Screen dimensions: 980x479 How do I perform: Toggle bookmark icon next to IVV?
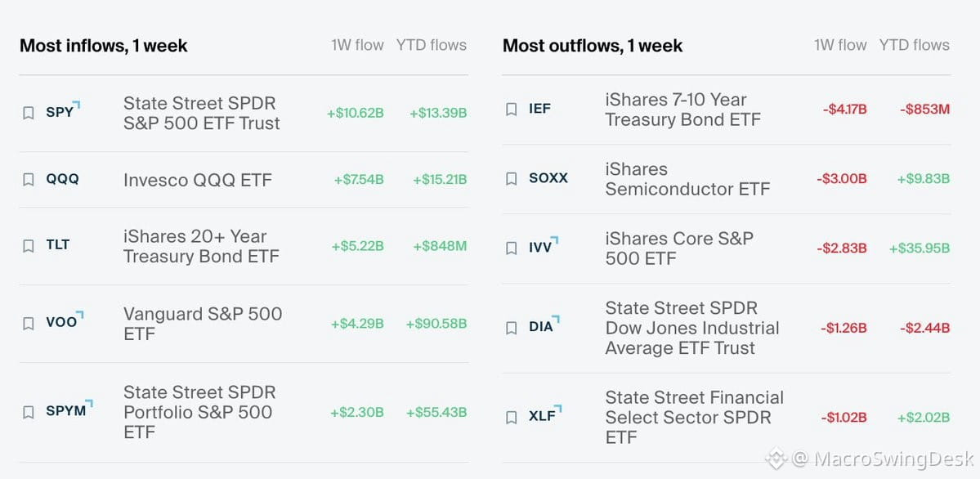coord(511,248)
